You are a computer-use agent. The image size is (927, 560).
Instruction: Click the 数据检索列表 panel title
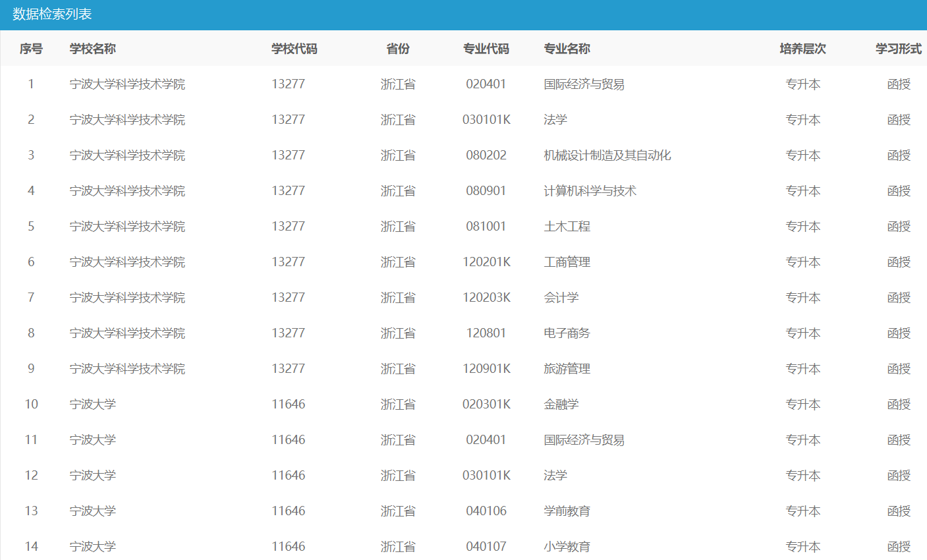[x=52, y=14]
